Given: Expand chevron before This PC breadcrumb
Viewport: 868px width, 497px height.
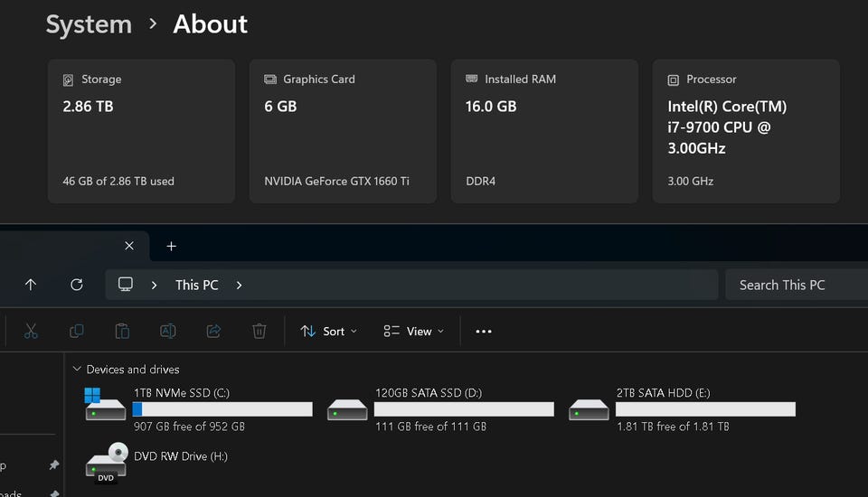Looking at the screenshot, I should click(x=154, y=285).
